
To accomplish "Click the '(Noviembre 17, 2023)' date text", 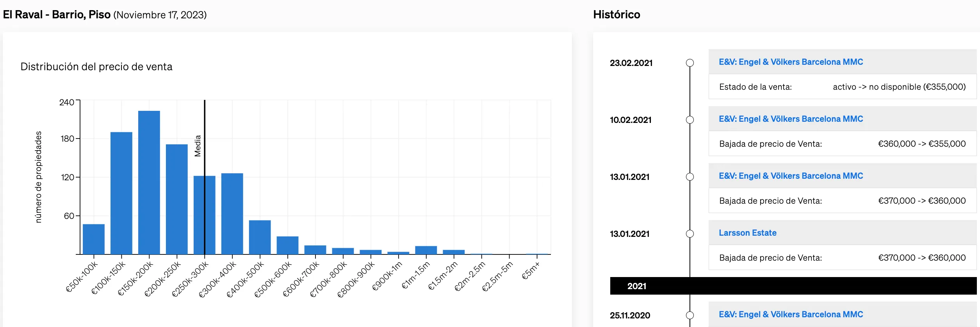I will pyautogui.click(x=160, y=15).
